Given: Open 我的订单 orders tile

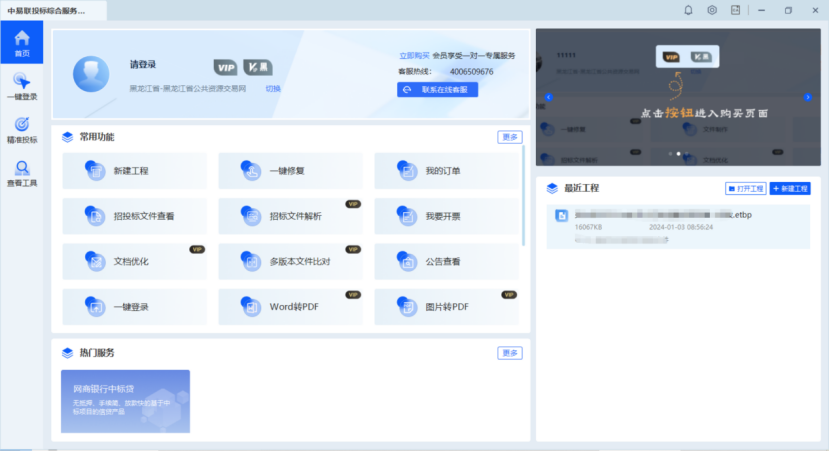Looking at the screenshot, I should 446,171.
